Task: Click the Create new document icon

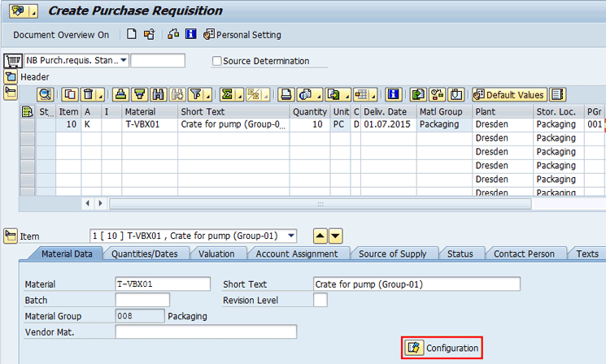Action: click(x=132, y=35)
